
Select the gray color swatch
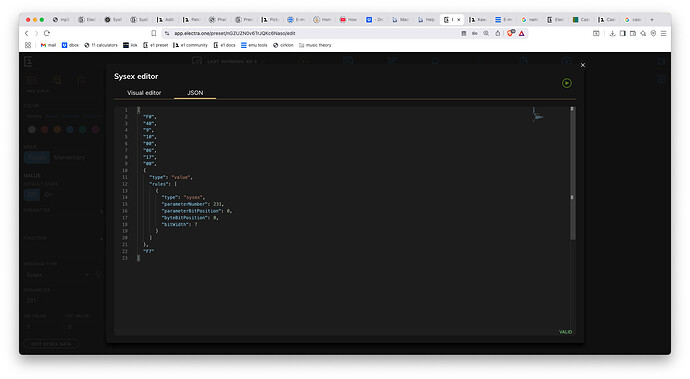[32, 129]
